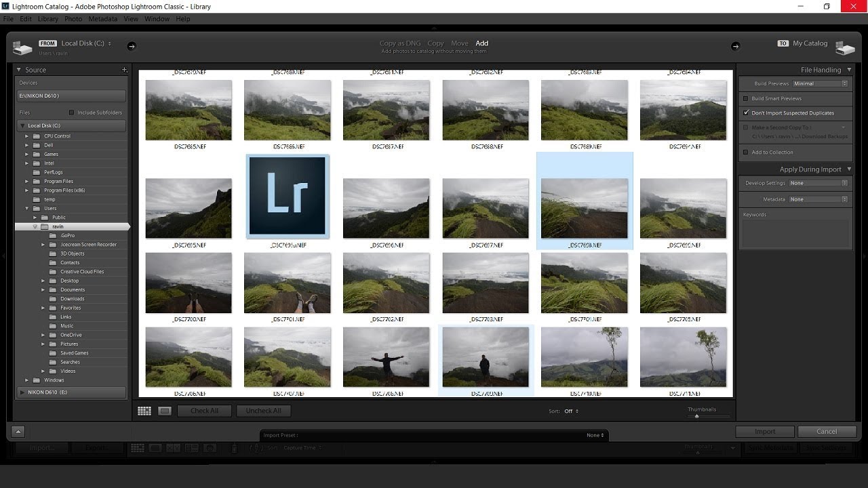Click the Saved Games folder icon
The height and width of the screenshot is (488, 868).
click(x=53, y=353)
